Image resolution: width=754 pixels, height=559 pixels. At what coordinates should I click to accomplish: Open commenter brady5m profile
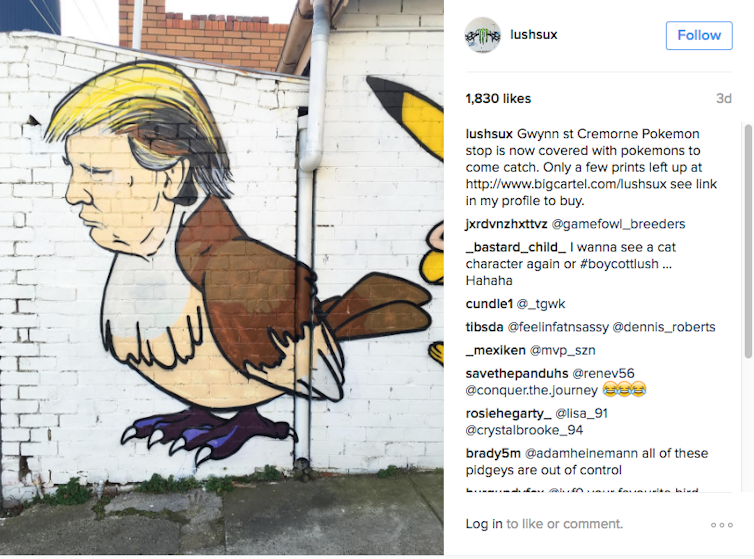[x=493, y=453]
